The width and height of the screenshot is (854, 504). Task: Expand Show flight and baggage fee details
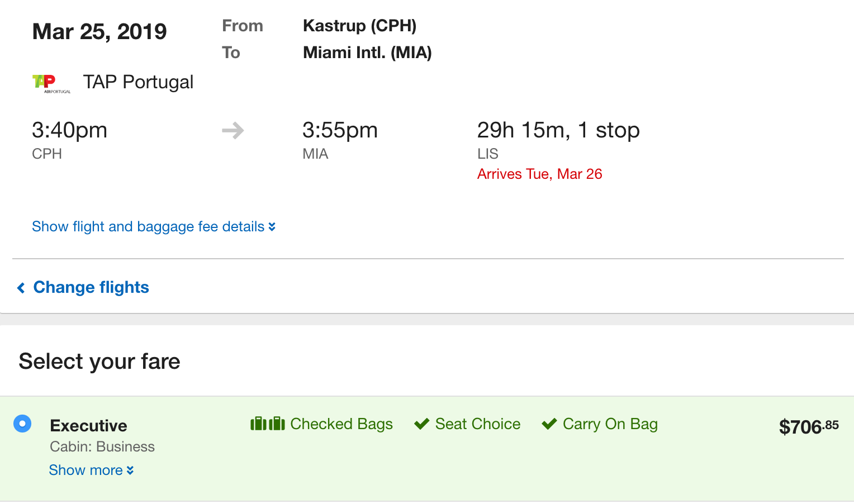[148, 227]
